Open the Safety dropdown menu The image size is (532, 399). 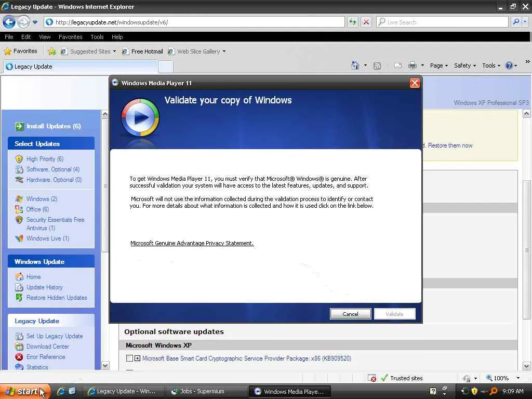[465, 65]
